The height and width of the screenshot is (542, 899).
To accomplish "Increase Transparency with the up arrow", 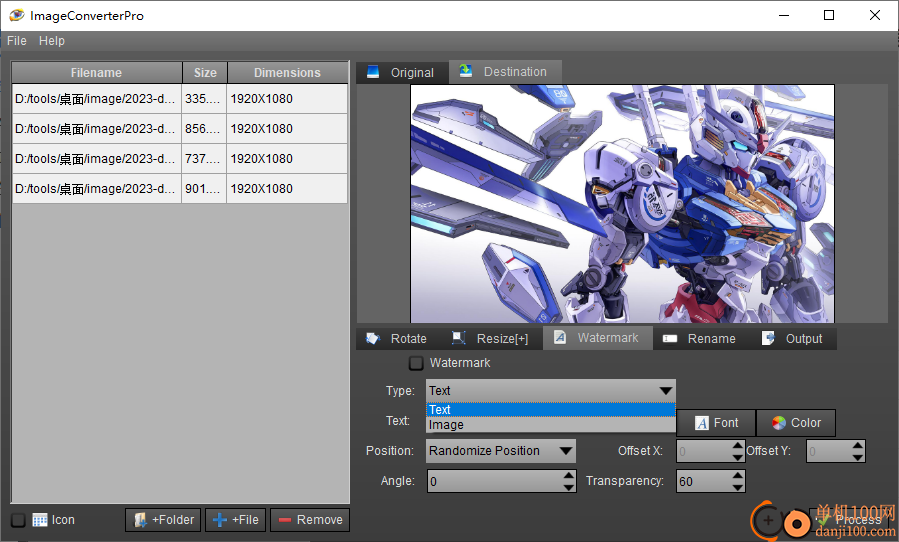I will [738, 475].
